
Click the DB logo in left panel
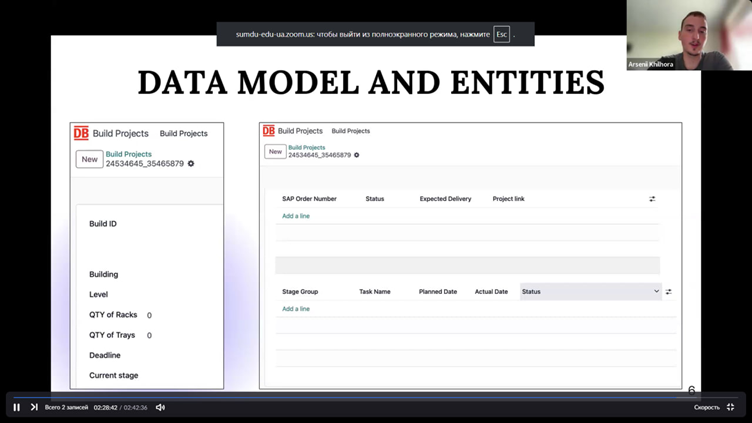point(81,133)
